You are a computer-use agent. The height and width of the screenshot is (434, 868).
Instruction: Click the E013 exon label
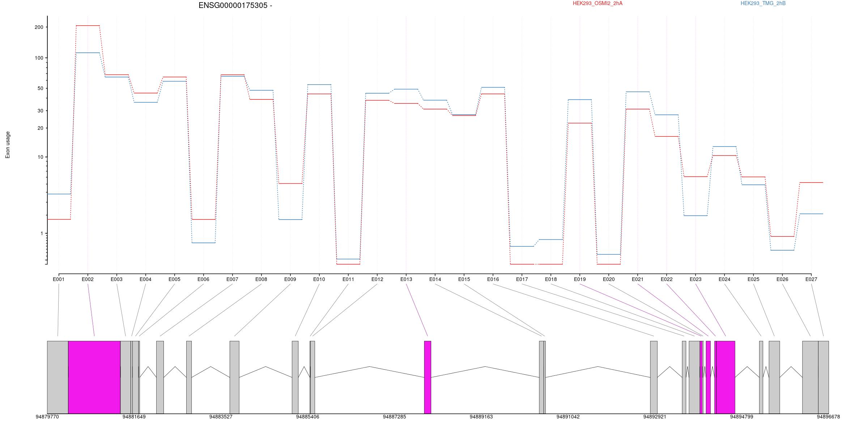click(406, 279)
